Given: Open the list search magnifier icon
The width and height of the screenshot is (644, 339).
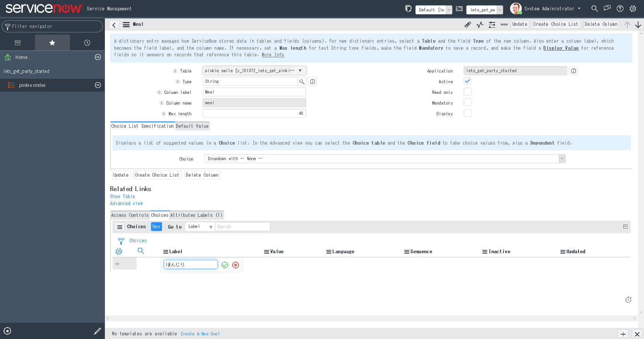Looking at the screenshot, I should pos(141,251).
